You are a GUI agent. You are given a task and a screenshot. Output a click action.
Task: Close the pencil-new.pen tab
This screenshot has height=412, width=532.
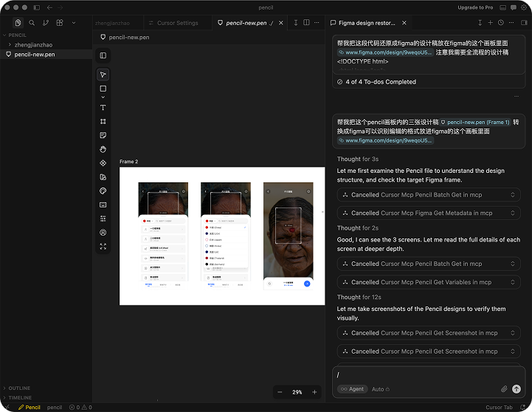(281, 23)
